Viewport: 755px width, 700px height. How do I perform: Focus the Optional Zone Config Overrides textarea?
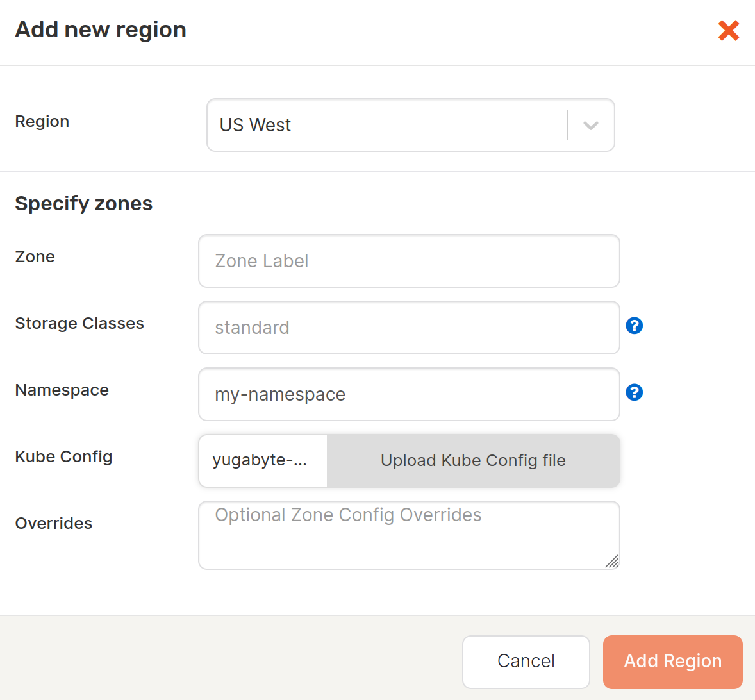coord(409,535)
